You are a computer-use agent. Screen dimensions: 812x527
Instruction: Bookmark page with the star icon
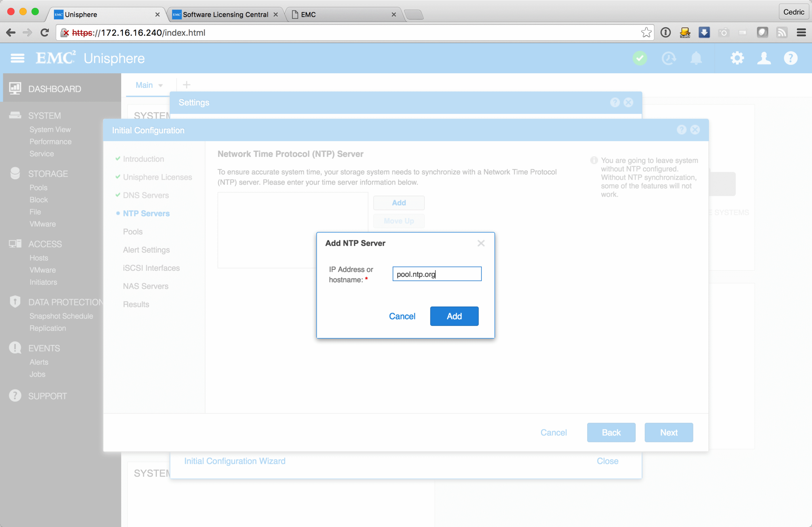tap(646, 32)
